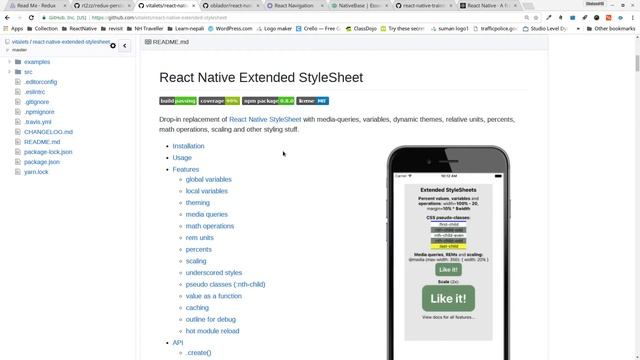This screenshot has height=360, width=640.
Task: Open the media queries link
Action: click(x=207, y=214)
